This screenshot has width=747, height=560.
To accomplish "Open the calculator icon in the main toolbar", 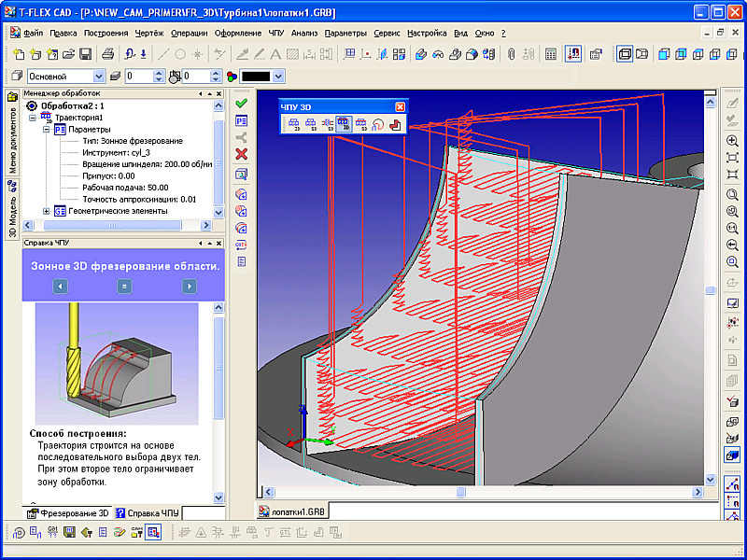I will 551,54.
